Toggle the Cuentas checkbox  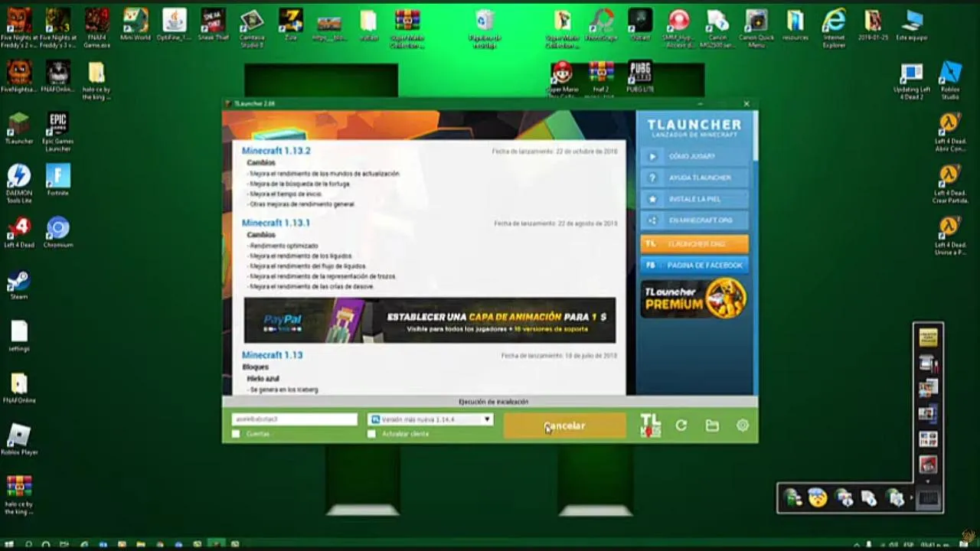[x=236, y=434]
